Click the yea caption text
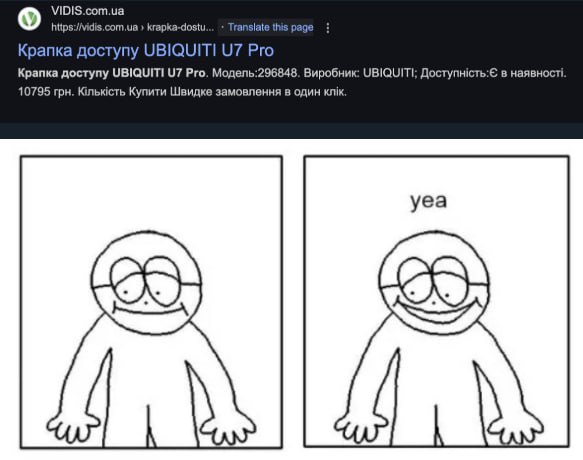 click(428, 201)
